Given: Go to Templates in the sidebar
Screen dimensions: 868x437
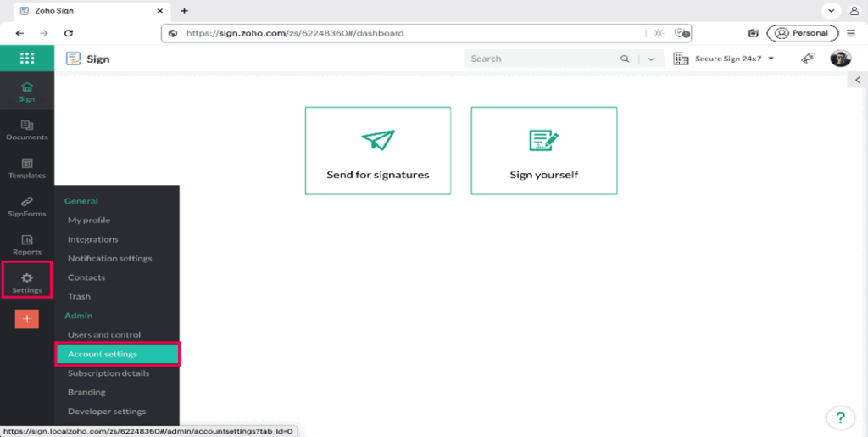Looking at the screenshot, I should click(x=27, y=167).
